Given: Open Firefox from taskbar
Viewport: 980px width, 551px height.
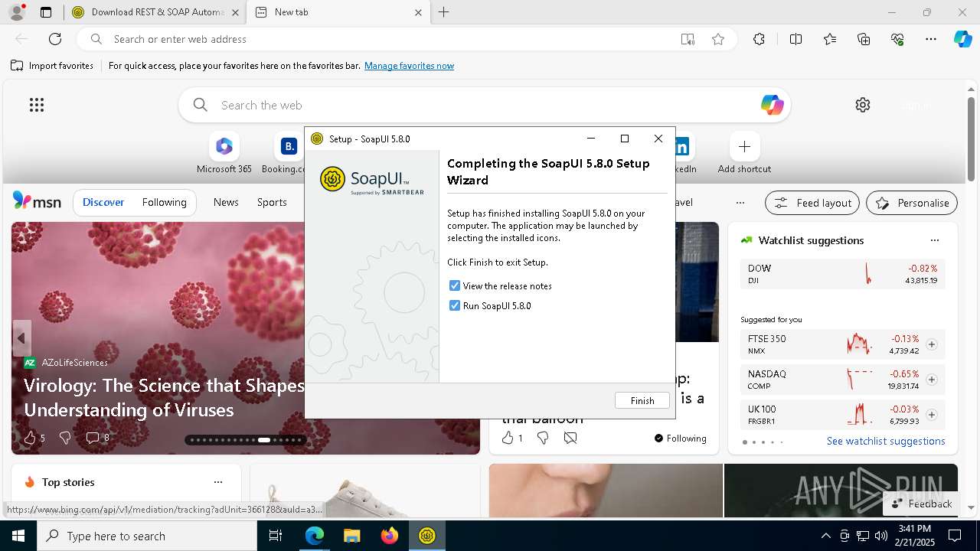Looking at the screenshot, I should point(389,536).
